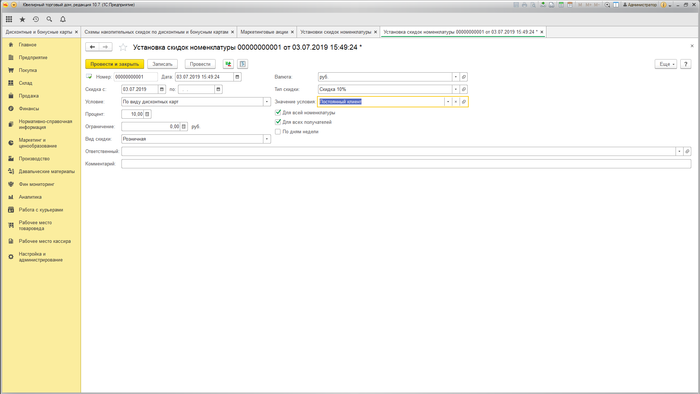Open the info icon menu in title bar
Viewport: 700px width, 394px height.
[663, 5]
